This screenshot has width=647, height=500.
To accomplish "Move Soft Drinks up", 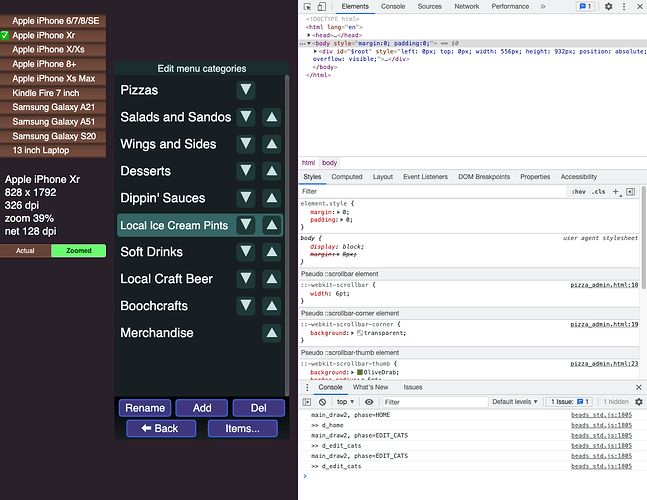I will pyautogui.click(x=272, y=252).
